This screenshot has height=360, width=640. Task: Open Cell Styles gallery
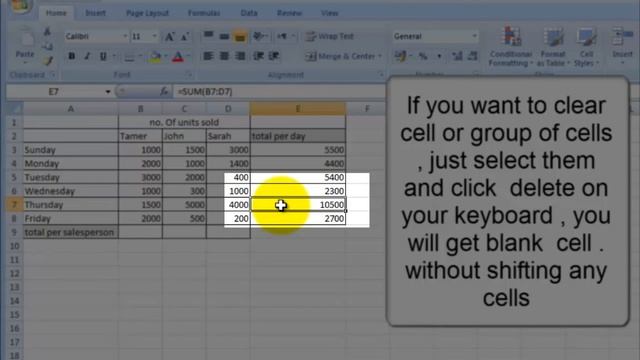click(586, 46)
